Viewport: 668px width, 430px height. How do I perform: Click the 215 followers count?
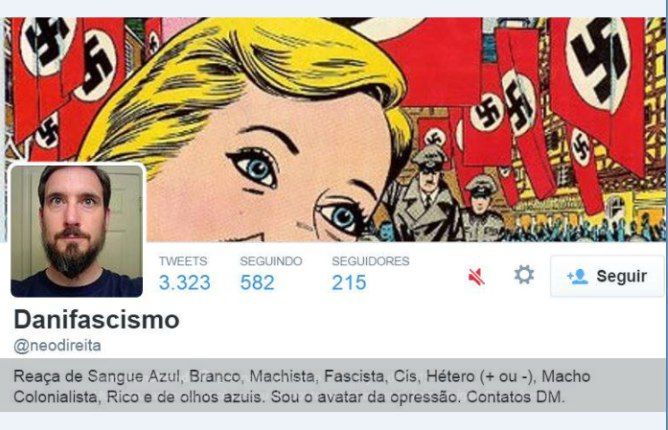click(x=349, y=283)
